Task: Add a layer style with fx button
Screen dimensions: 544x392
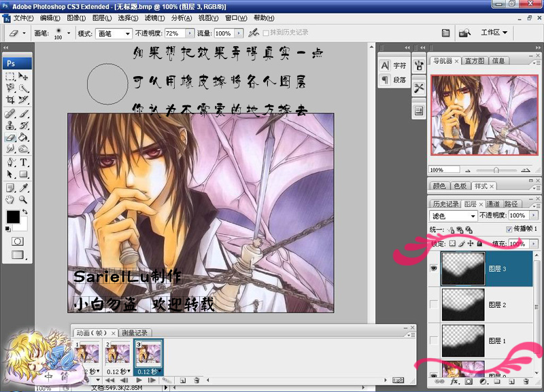Action: (454, 382)
